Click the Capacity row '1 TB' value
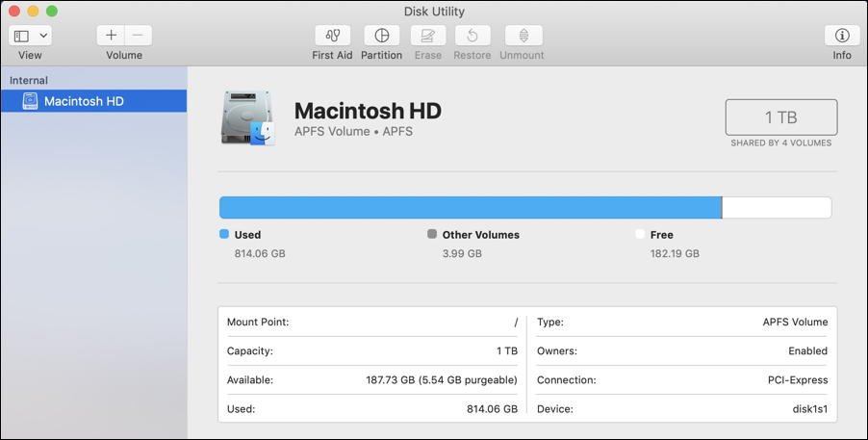Image resolution: width=868 pixels, height=440 pixels. pyautogui.click(x=507, y=350)
